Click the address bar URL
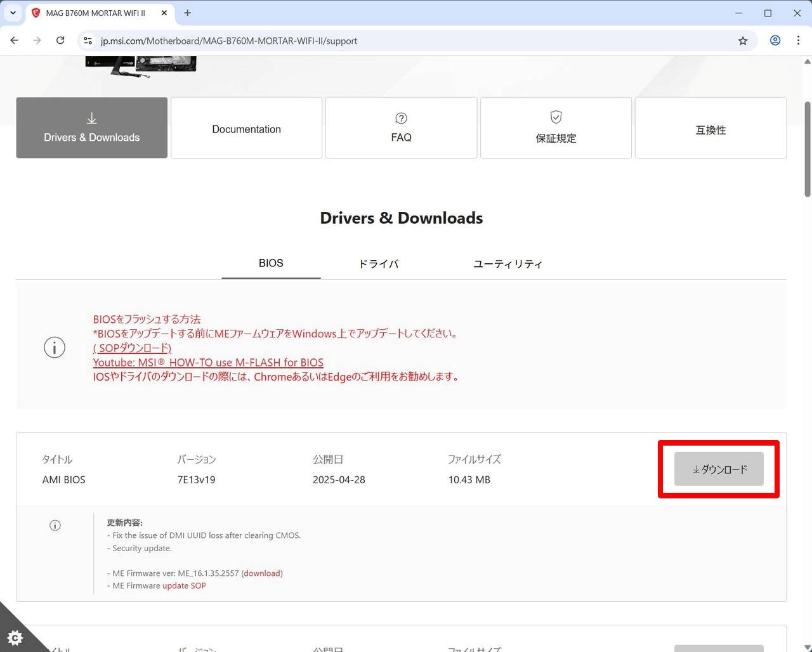This screenshot has height=652, width=812. [x=228, y=41]
